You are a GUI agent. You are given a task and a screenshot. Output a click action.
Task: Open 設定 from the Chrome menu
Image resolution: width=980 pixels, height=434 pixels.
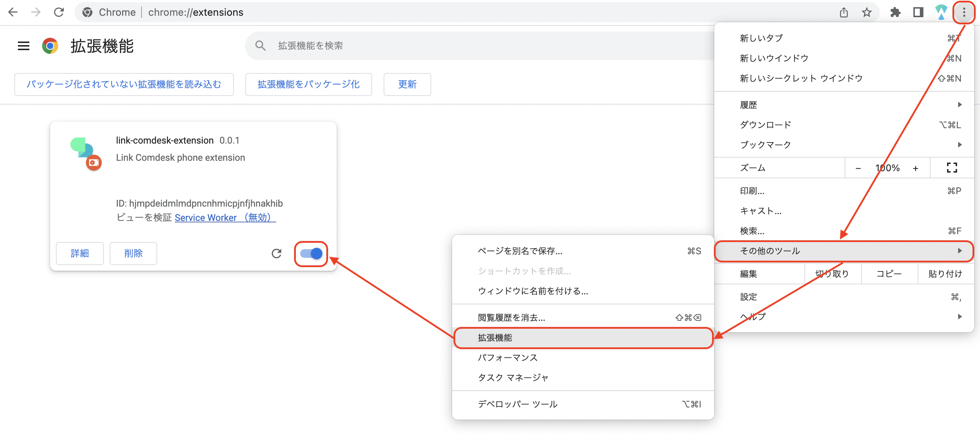pos(844,297)
